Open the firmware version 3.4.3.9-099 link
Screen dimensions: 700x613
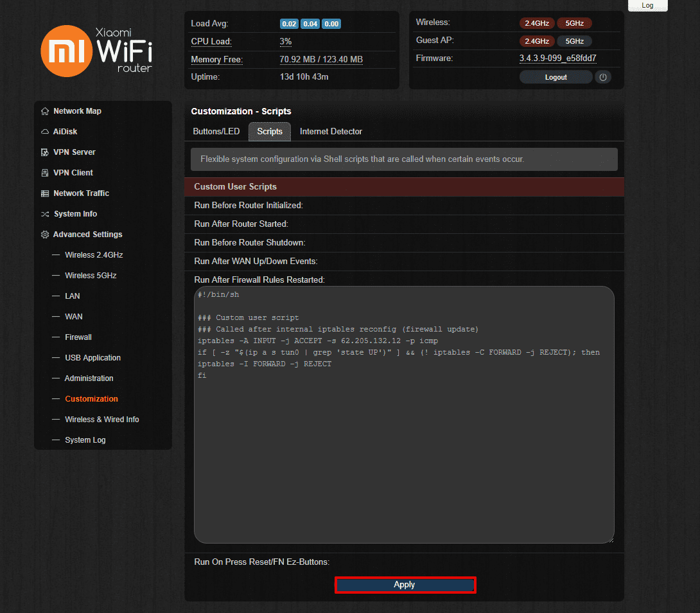click(x=557, y=58)
